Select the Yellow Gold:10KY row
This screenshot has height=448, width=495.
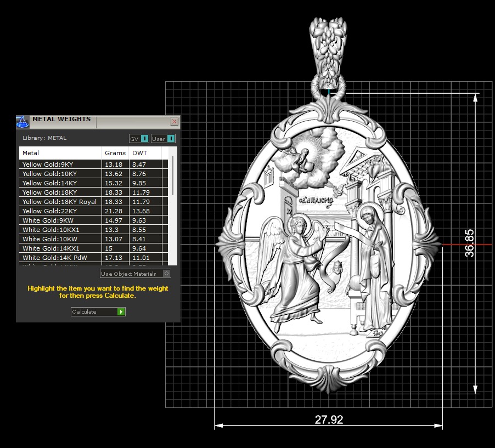click(x=93, y=174)
